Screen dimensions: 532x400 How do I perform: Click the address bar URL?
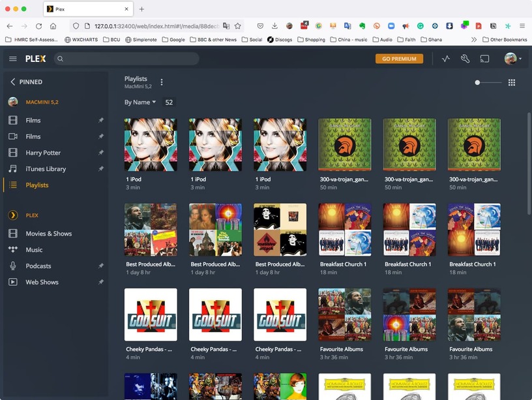tap(156, 26)
